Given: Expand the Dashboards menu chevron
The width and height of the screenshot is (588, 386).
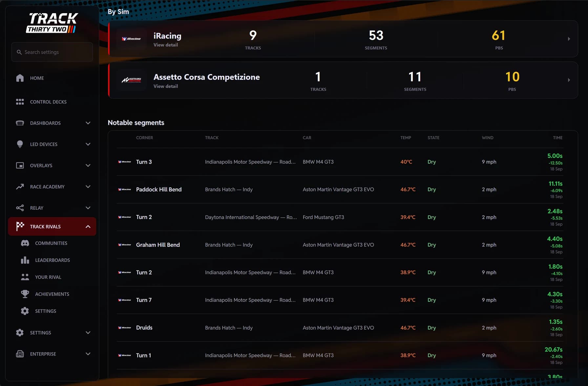Looking at the screenshot, I should click(88, 123).
